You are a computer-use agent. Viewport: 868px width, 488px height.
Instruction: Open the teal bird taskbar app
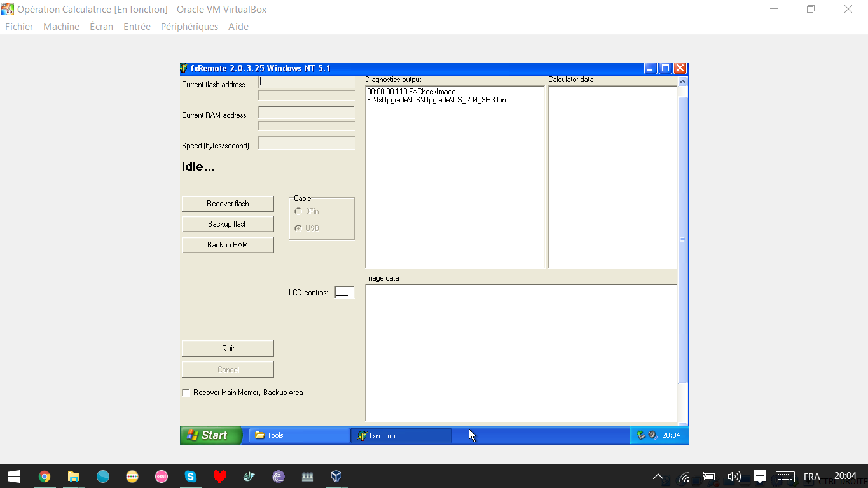249,476
